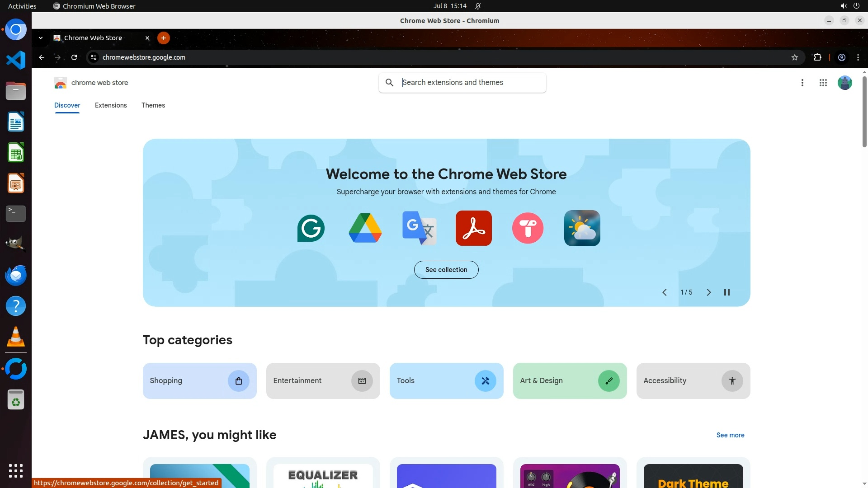Open the Google apps grid icon
868x488 pixels.
[823, 83]
